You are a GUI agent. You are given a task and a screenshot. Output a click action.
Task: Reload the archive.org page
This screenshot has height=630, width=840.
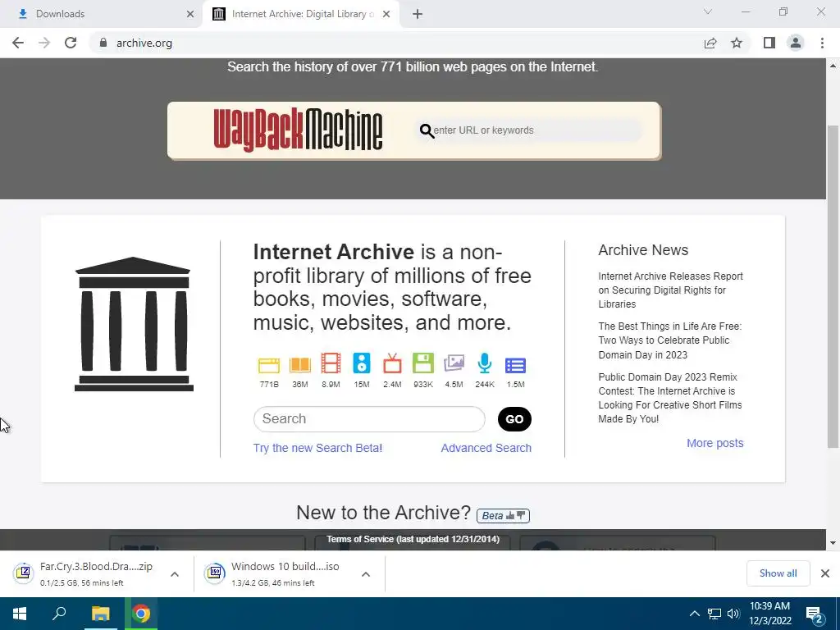pos(71,43)
